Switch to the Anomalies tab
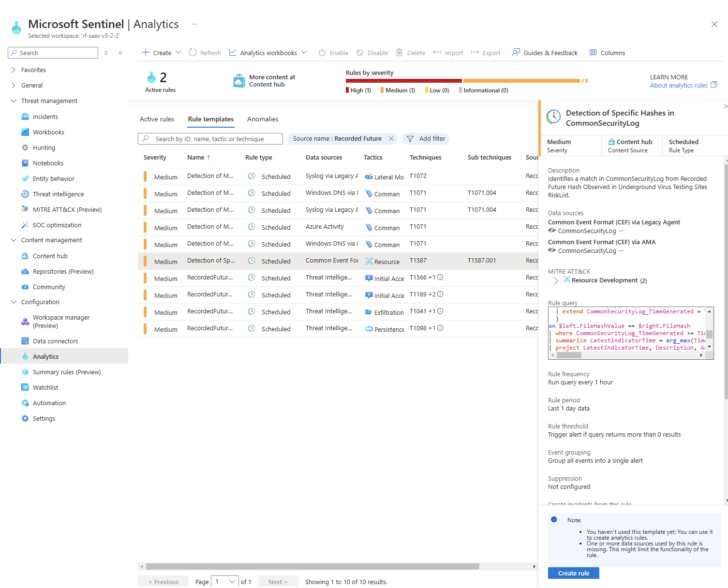 coord(263,119)
